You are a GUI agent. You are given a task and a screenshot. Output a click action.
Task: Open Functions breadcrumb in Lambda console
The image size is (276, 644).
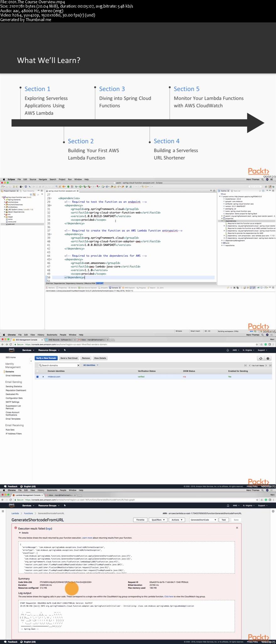[x=29, y=513]
